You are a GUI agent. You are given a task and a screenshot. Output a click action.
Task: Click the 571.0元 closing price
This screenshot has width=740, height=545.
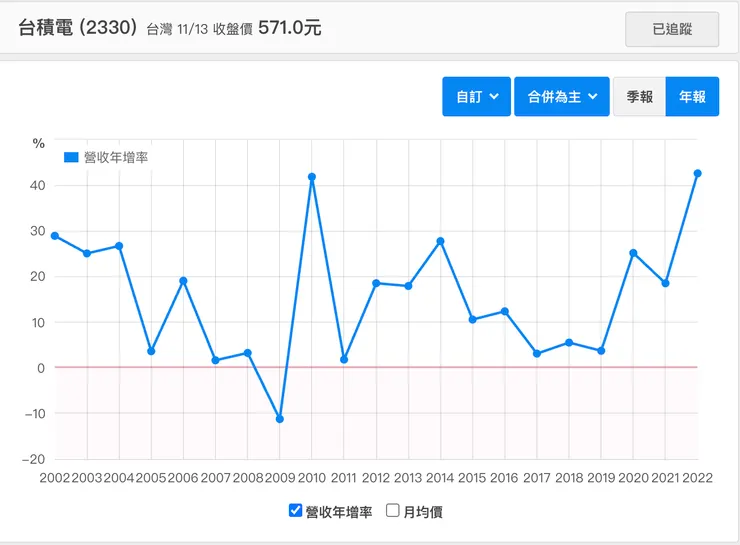click(290, 28)
